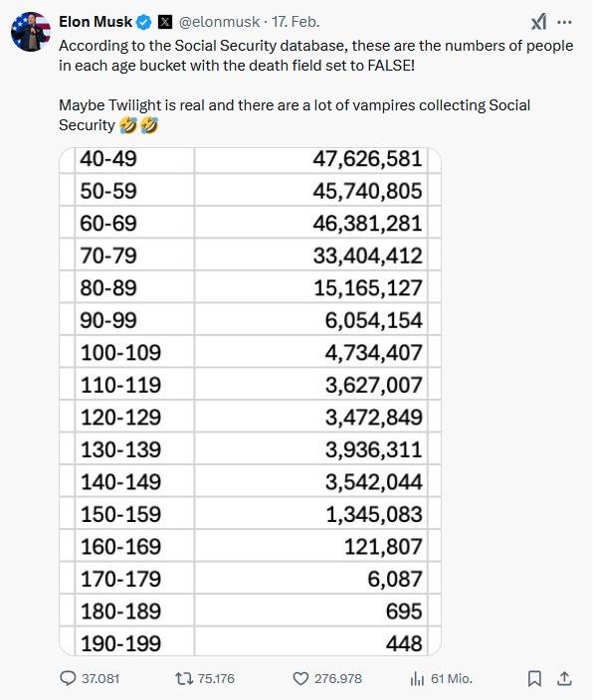Open the attached spreadsheet image
This screenshot has height=700, width=594.
[250, 402]
